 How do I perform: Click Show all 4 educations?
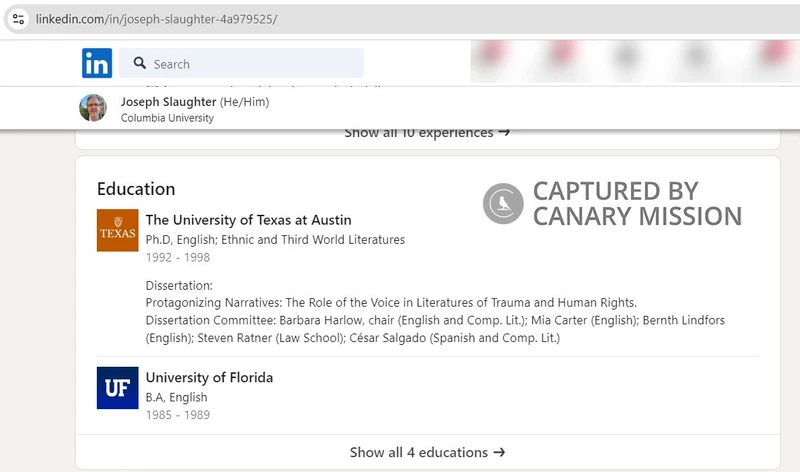[428, 452]
